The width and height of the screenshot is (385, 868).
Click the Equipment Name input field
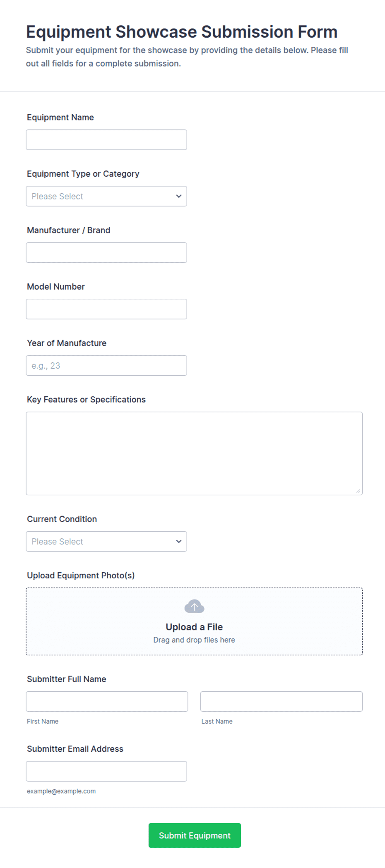[106, 140]
